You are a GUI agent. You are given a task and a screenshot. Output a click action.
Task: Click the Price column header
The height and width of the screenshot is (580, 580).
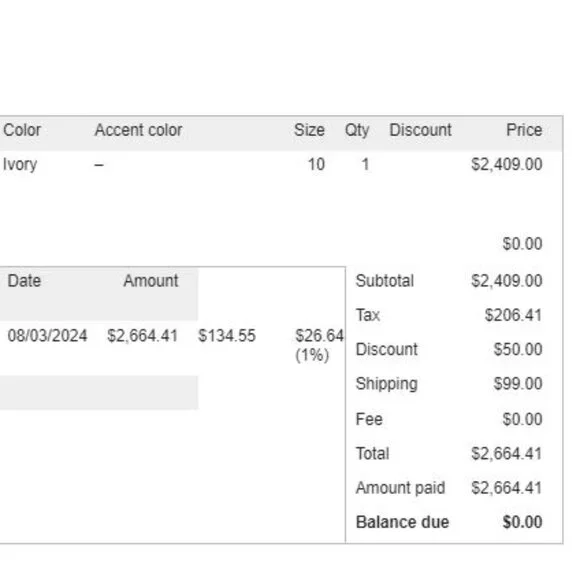tap(524, 130)
